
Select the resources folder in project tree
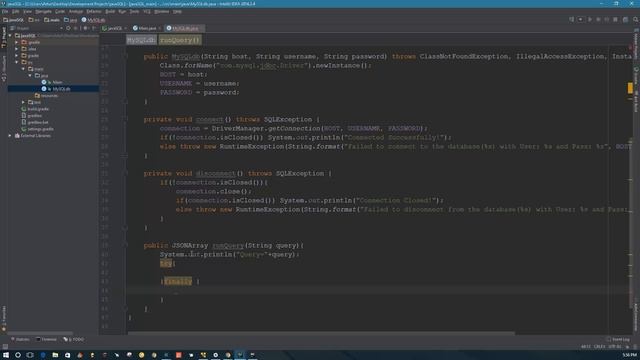(46, 96)
